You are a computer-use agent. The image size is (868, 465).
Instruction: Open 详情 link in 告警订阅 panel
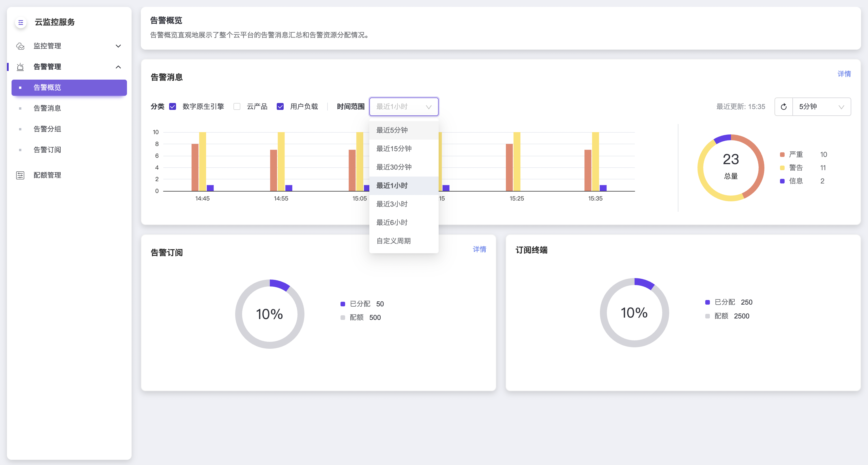tap(479, 249)
